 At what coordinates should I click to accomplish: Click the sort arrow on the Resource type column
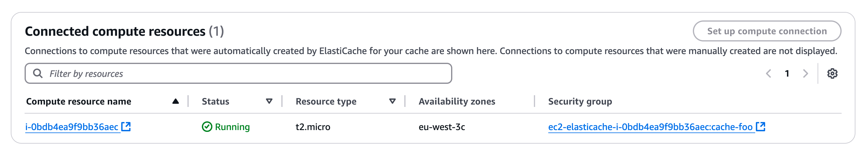pyautogui.click(x=392, y=101)
